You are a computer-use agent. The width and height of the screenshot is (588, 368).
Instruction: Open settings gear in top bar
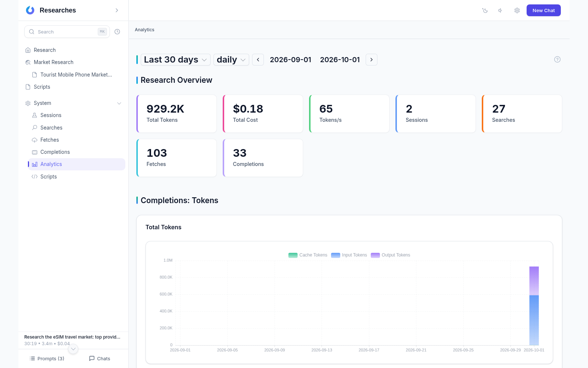[517, 10]
